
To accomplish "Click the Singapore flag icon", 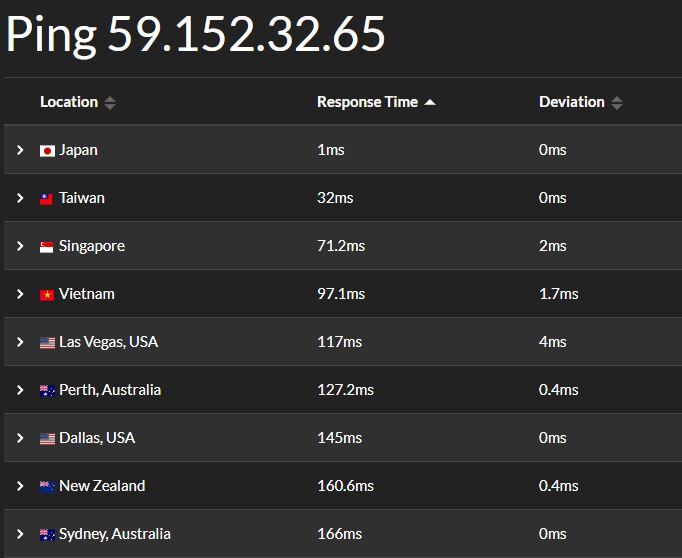I will (47, 246).
